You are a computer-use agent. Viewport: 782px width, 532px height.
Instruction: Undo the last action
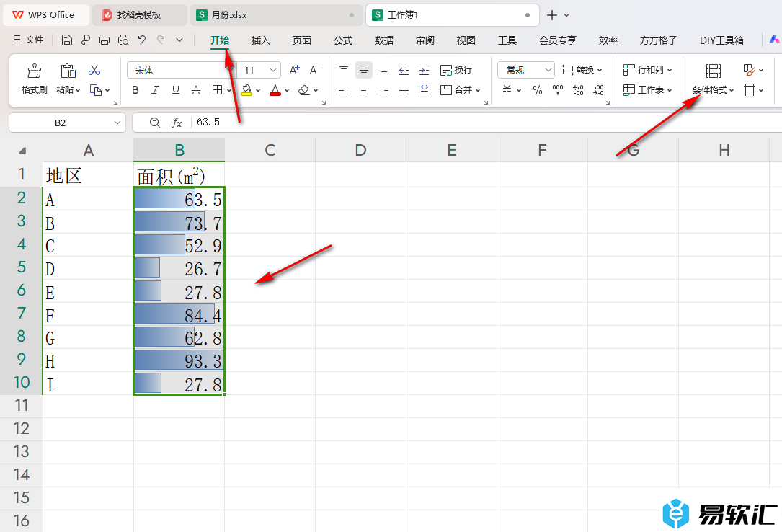pos(142,40)
